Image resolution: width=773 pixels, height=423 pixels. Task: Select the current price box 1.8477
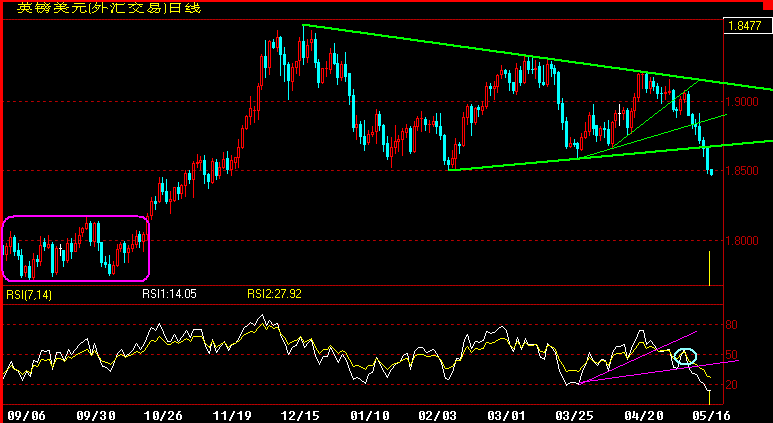[746, 26]
